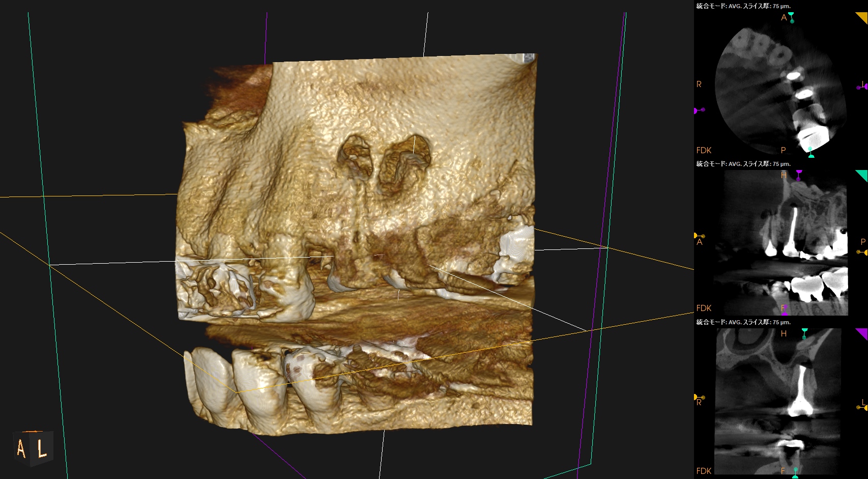Click the FDK label in the sagittal view
Image resolution: width=868 pixels, height=479 pixels.
tap(704, 308)
